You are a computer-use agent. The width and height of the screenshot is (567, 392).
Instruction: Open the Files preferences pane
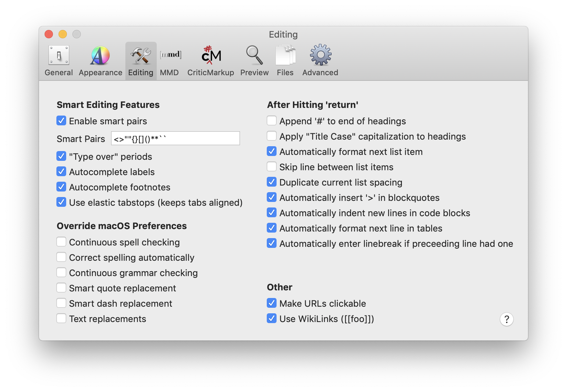tap(285, 61)
